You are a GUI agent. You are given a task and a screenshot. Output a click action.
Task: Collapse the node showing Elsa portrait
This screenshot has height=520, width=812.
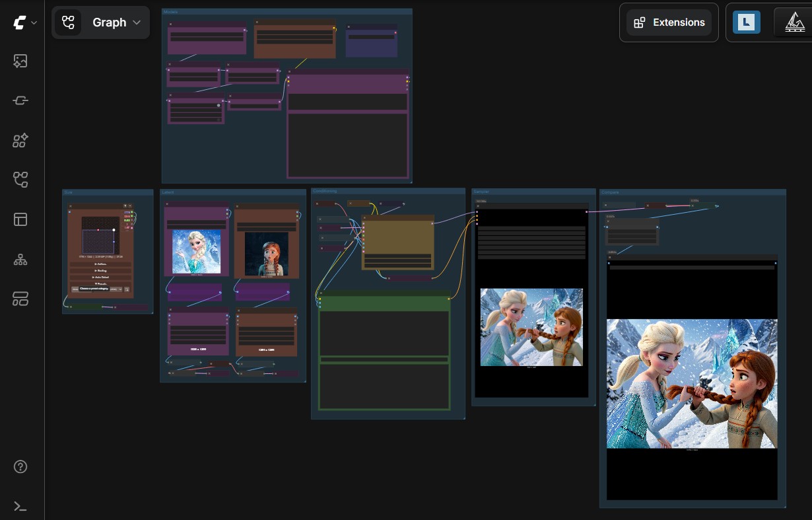pyautogui.click(x=167, y=204)
